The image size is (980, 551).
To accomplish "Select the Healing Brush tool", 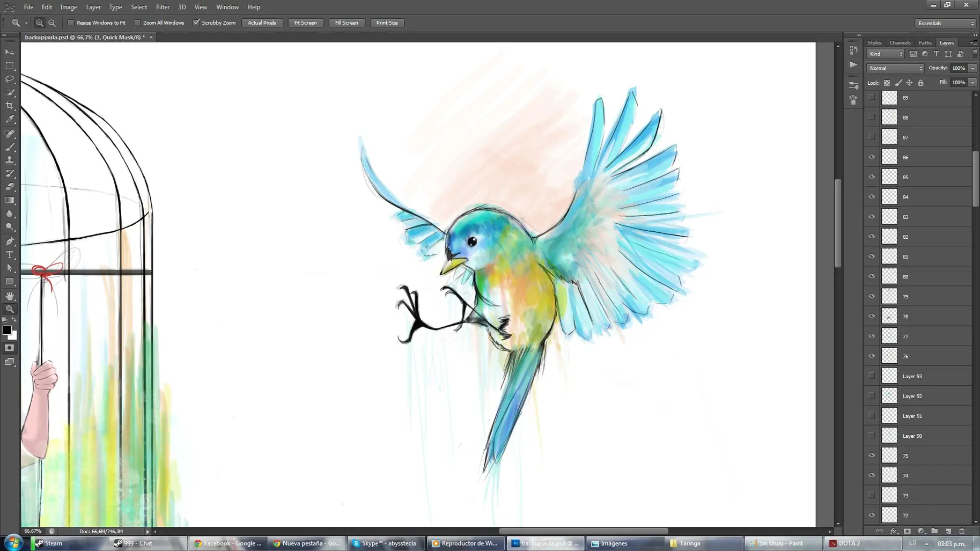I will click(x=10, y=134).
